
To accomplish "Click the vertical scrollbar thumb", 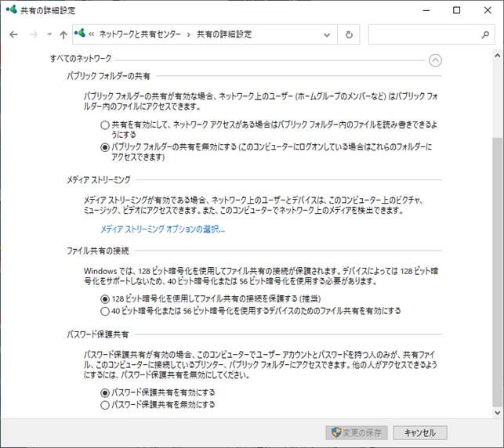I will (498, 272).
